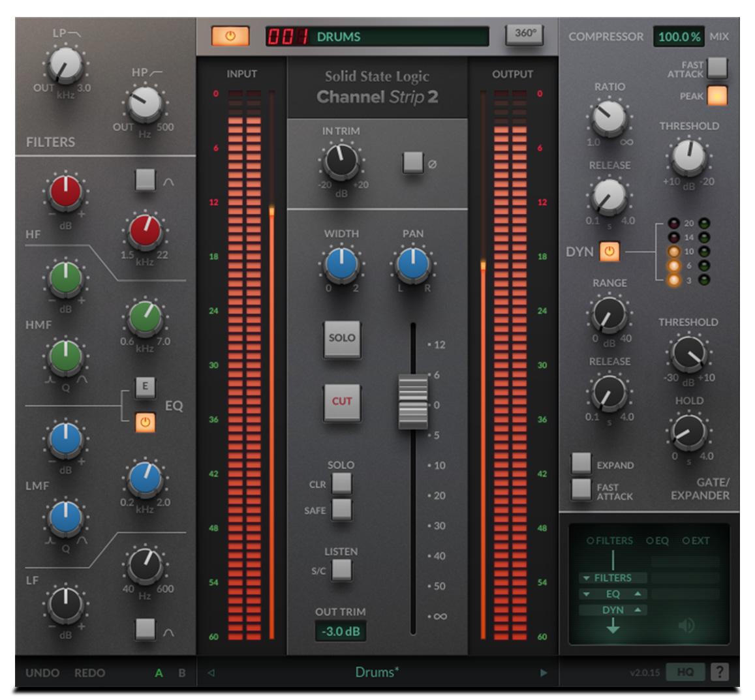This screenshot has height=700, width=755.
Task: Click the red HF frequency knob
Action: (x=144, y=231)
